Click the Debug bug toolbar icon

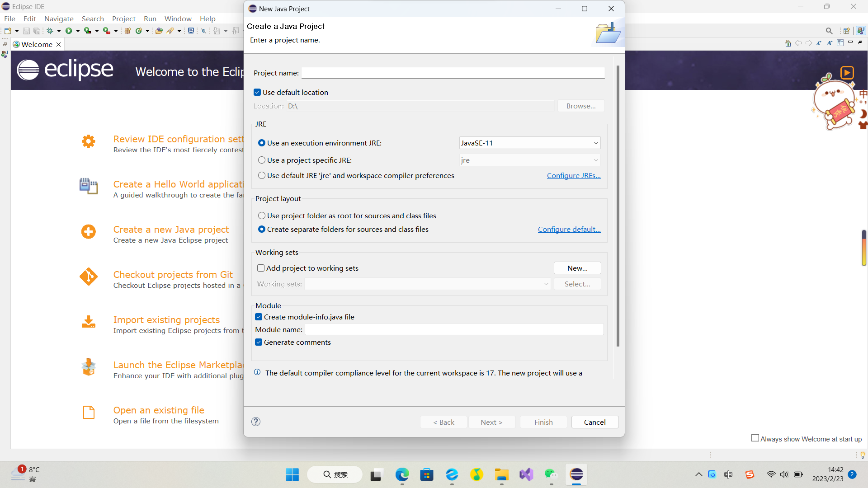click(50, 31)
